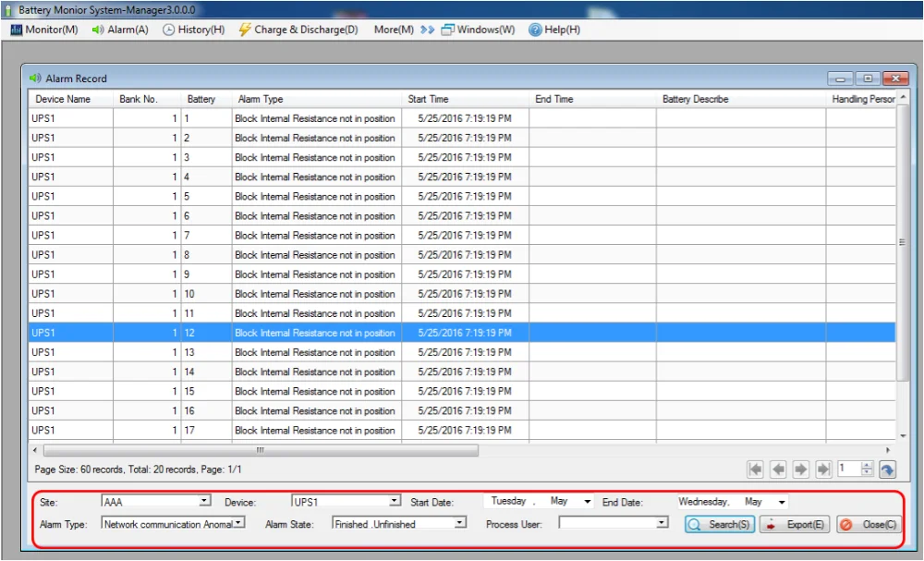Click the table's scroll down arrow

[903, 436]
